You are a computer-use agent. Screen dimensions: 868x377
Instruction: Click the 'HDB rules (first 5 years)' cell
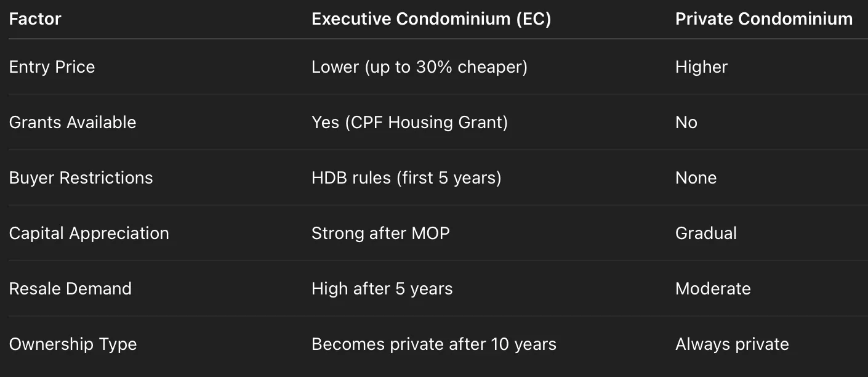(406, 177)
